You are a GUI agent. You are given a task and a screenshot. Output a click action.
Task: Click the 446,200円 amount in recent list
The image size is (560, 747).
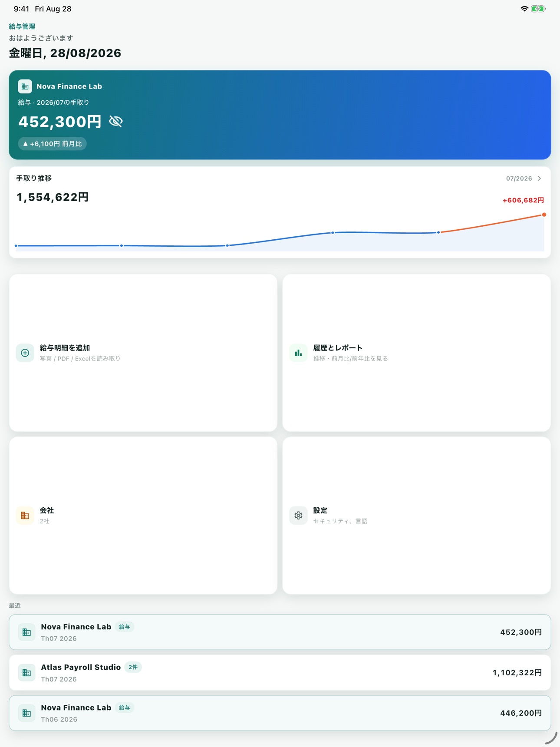pyautogui.click(x=521, y=713)
